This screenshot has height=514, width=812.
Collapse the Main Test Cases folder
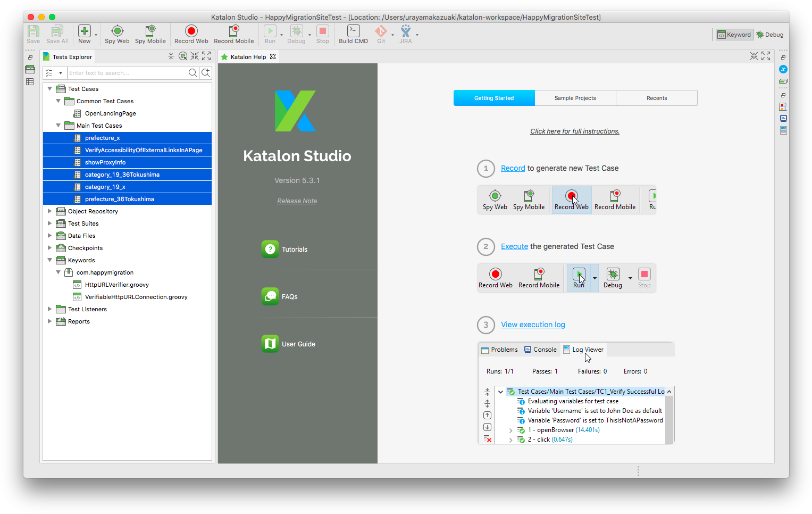pyautogui.click(x=58, y=126)
